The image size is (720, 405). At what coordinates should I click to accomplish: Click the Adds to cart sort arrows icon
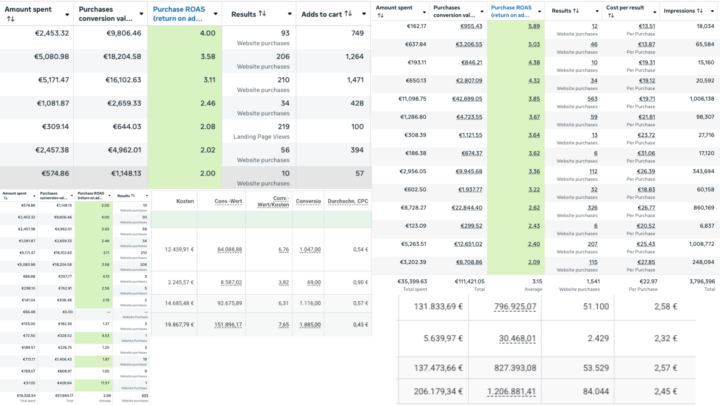[x=348, y=14]
